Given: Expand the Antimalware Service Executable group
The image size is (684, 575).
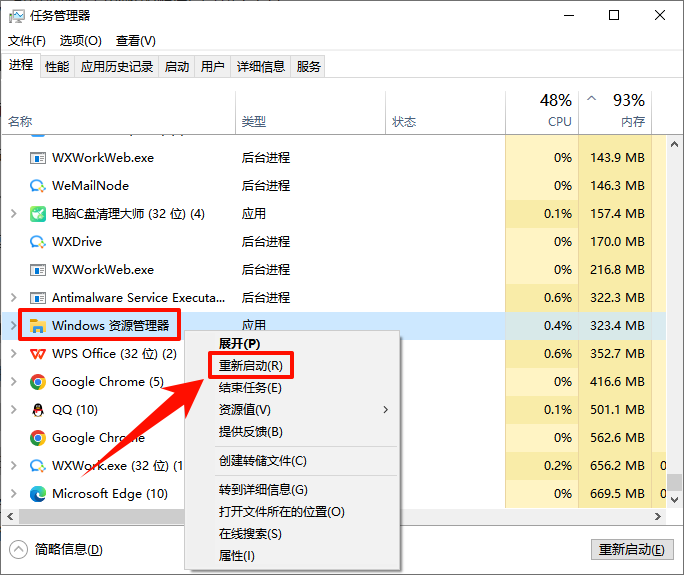Looking at the screenshot, I should (x=14, y=298).
